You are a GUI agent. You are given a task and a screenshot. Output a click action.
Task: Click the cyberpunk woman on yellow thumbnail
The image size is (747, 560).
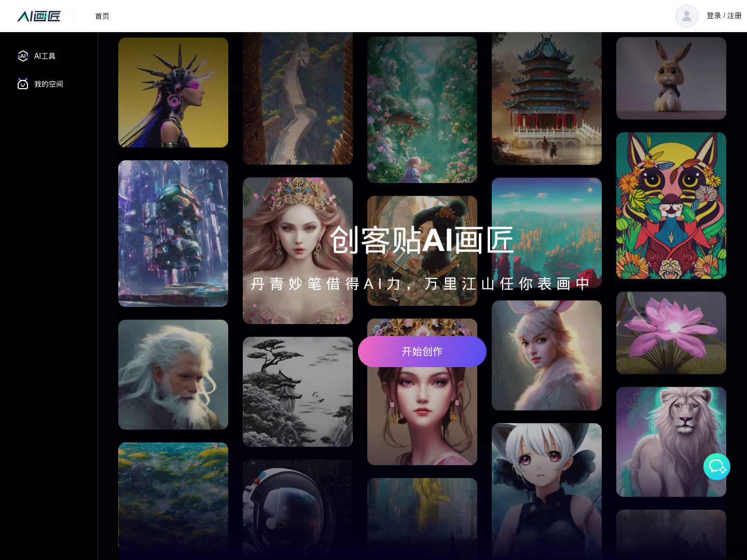point(173,92)
